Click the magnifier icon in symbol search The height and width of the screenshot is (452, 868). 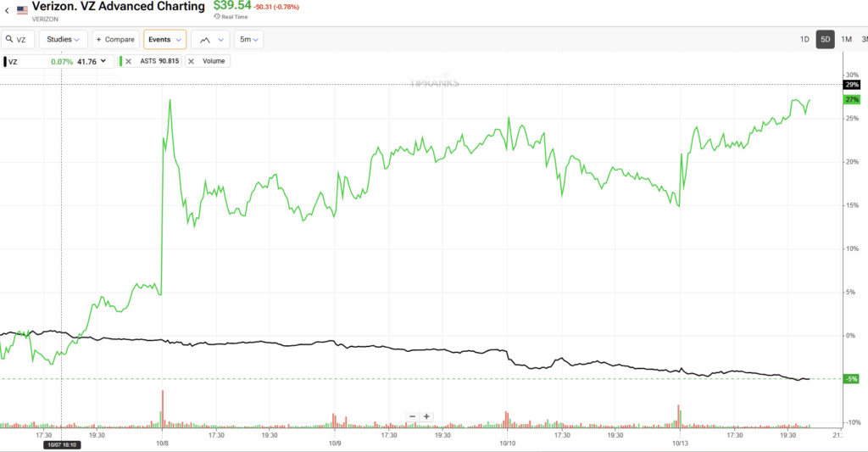click(11, 40)
